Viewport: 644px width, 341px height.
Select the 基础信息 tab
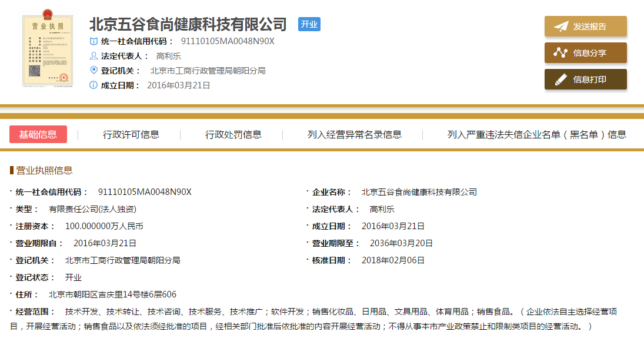[38, 134]
